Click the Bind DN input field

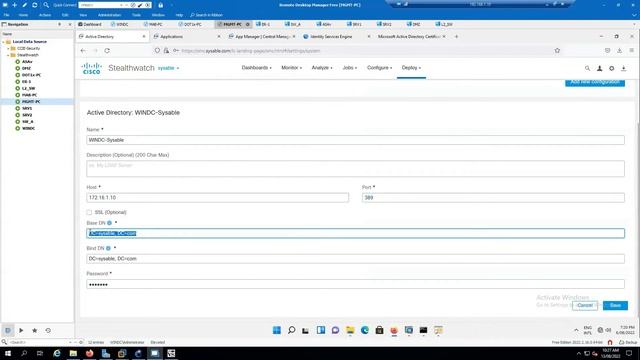point(355,259)
